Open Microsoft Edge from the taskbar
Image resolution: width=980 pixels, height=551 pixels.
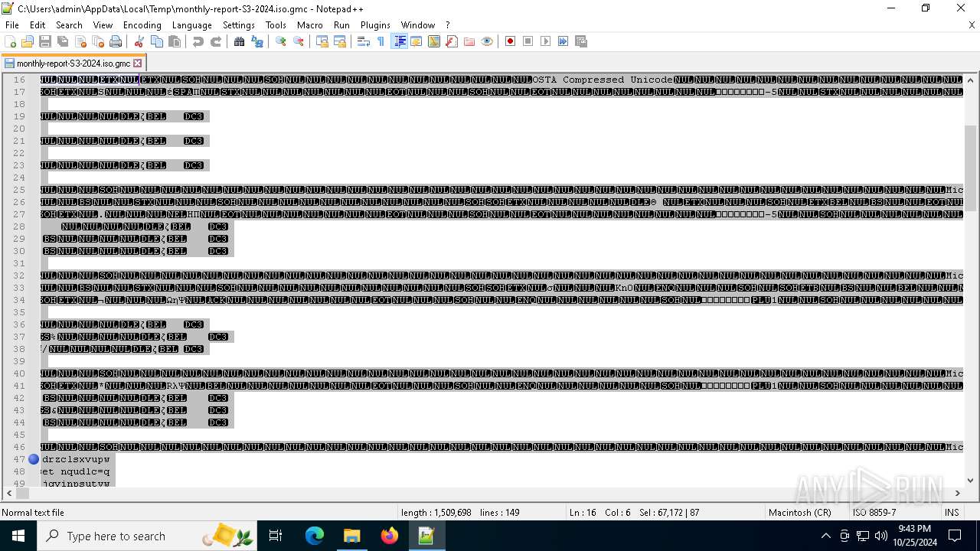[315, 536]
